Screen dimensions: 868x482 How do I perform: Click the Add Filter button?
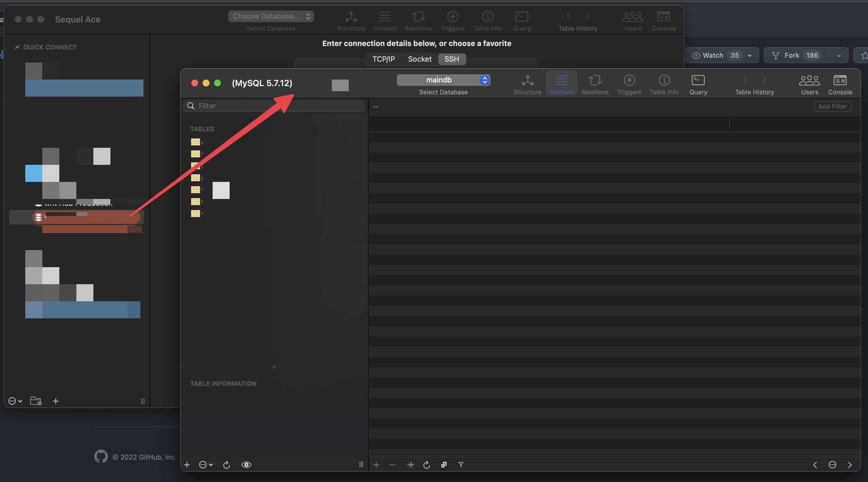click(x=832, y=106)
